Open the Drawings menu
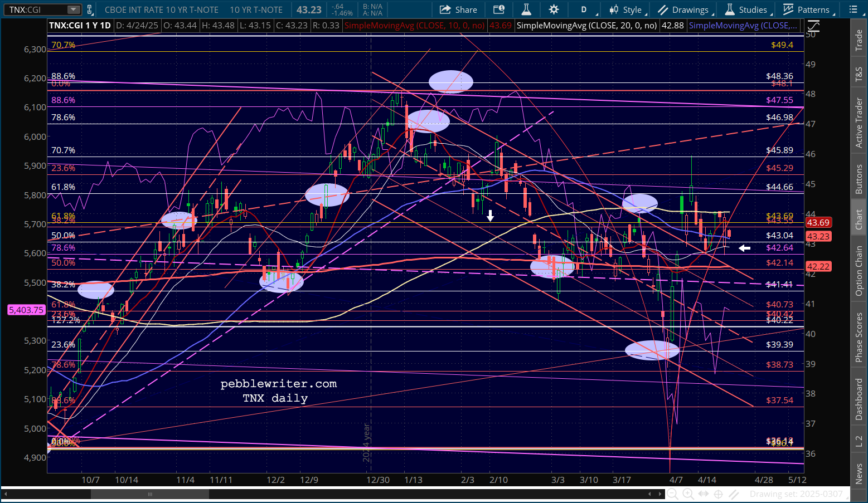 pos(685,9)
